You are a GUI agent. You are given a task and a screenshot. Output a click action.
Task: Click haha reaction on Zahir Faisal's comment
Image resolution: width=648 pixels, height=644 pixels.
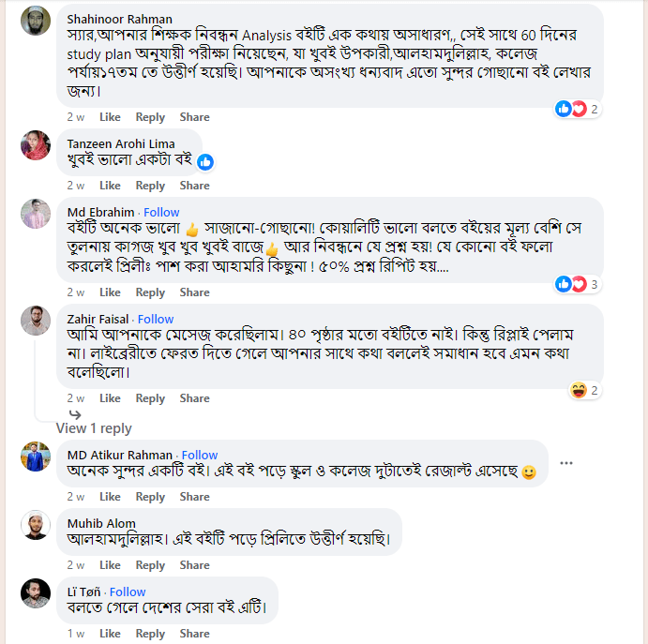579,390
